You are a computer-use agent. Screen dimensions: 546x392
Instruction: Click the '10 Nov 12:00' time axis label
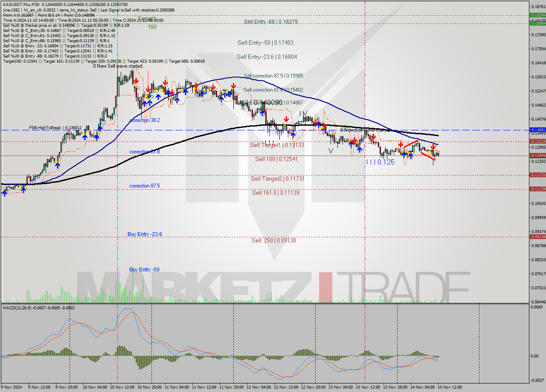click(123, 387)
